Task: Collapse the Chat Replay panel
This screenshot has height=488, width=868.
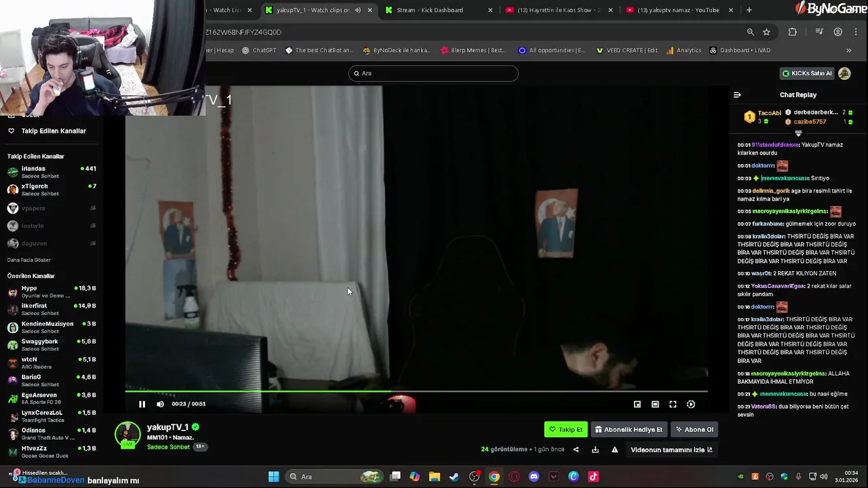Action: (x=737, y=95)
